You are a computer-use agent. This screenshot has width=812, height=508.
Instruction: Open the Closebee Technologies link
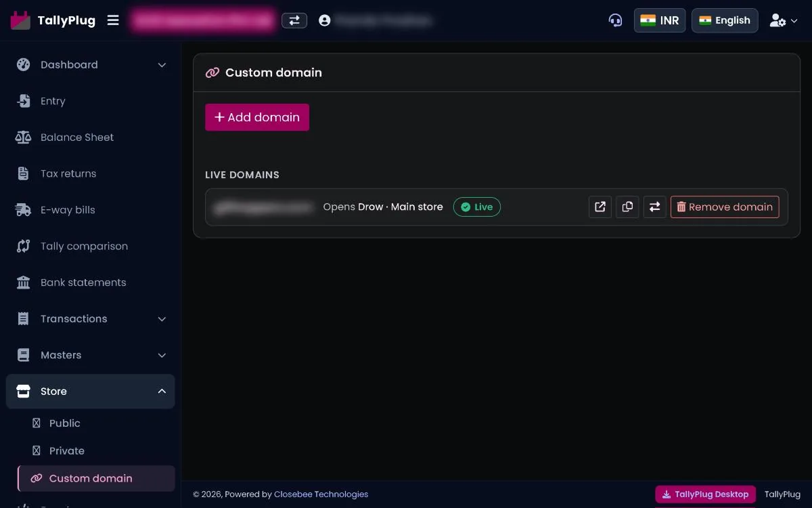click(x=321, y=494)
